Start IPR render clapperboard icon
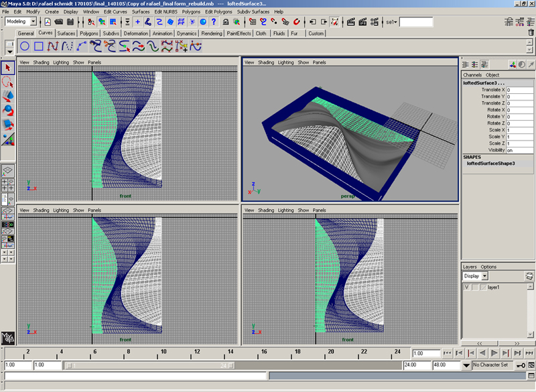 pyautogui.click(x=362, y=22)
